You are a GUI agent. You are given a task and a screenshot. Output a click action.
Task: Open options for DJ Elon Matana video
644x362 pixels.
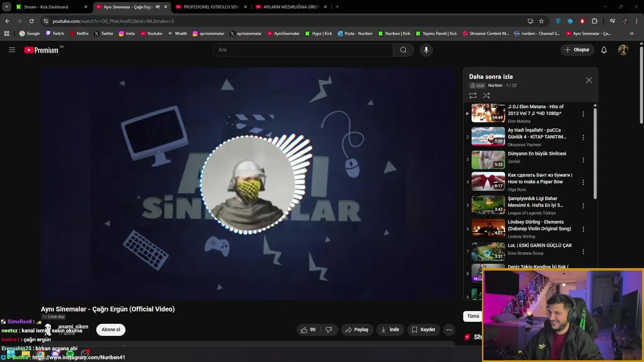pyautogui.click(x=583, y=114)
